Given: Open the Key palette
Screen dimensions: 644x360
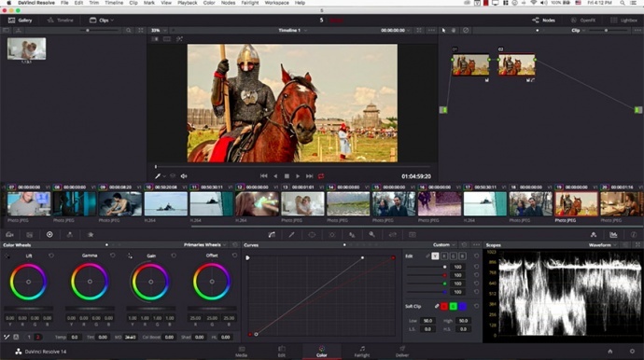Looking at the screenshot, I should [371, 234].
